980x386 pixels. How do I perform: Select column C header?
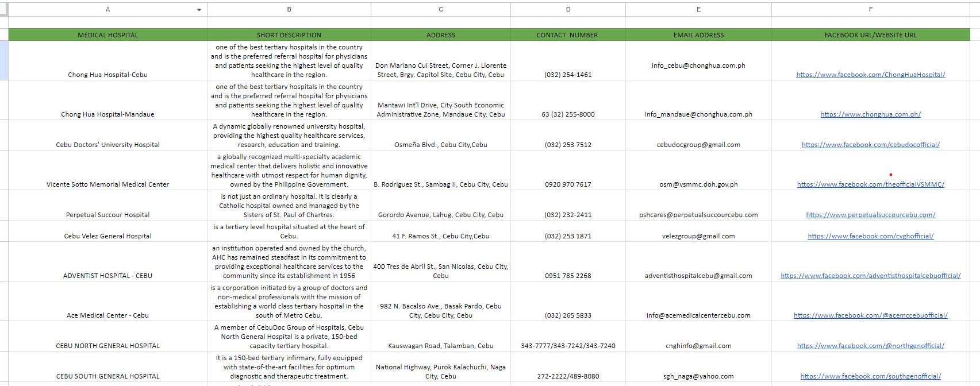point(441,9)
